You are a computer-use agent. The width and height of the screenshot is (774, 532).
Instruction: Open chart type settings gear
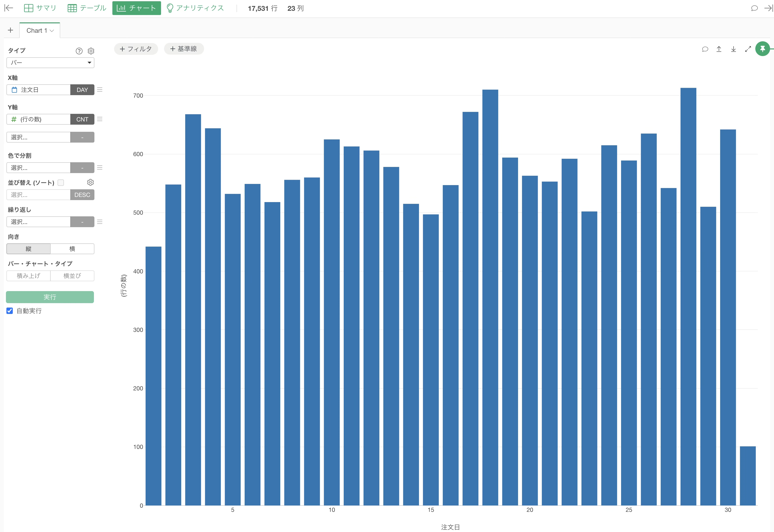(x=91, y=51)
